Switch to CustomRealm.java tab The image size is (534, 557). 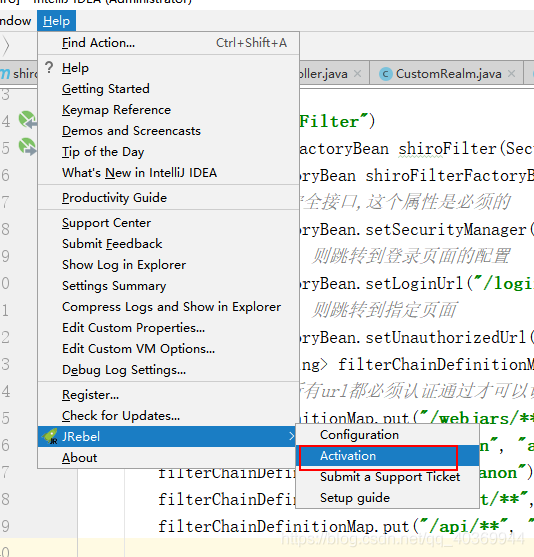(x=448, y=74)
